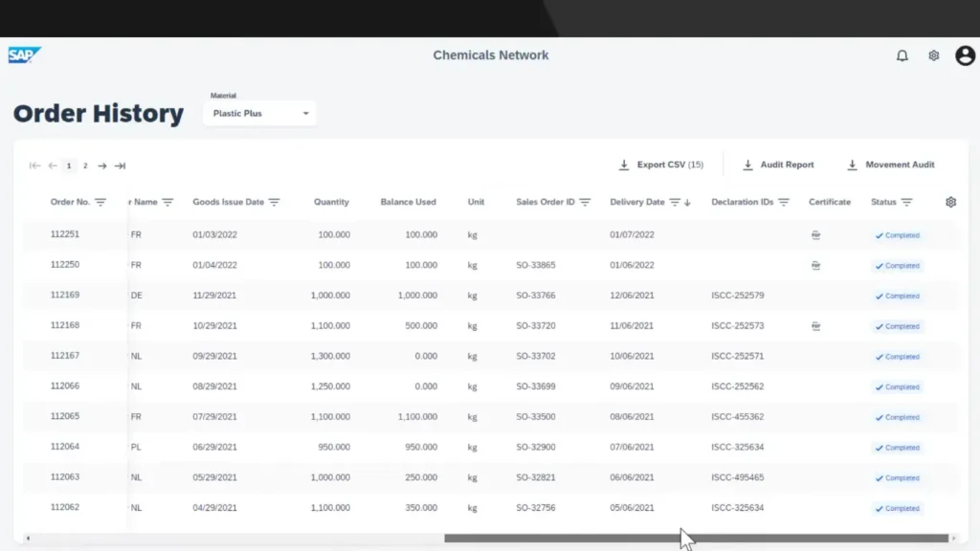
Task: Filter the Order No. column
Action: pyautogui.click(x=100, y=202)
